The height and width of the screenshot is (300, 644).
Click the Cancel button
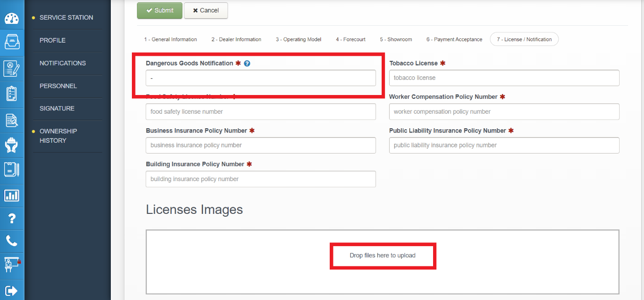tap(206, 10)
